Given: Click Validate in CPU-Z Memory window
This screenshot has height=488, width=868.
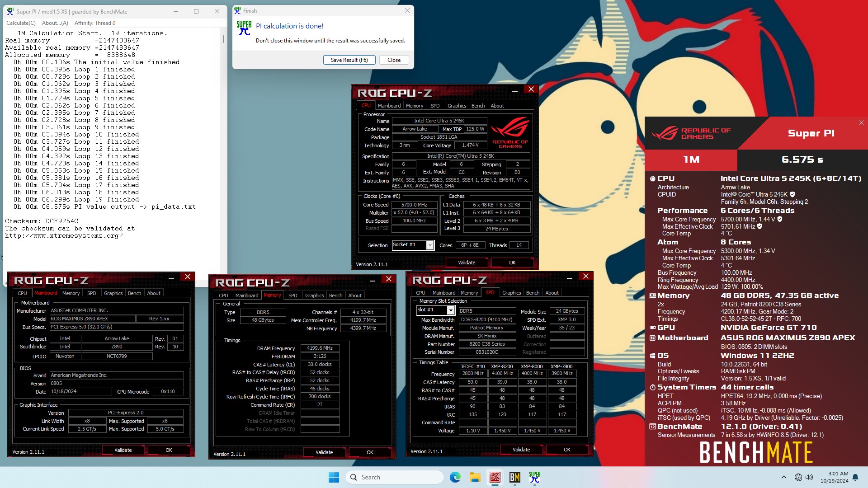Looking at the screenshot, I should [x=324, y=452].
